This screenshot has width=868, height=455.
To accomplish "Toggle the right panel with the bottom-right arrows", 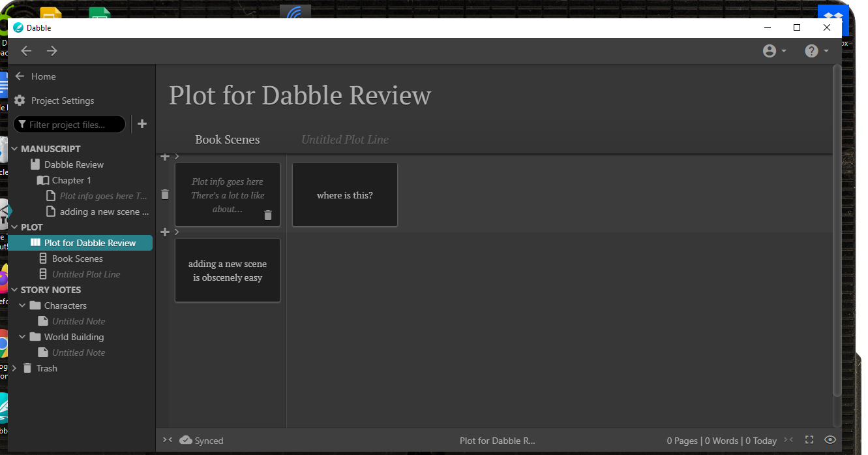I will (x=788, y=441).
